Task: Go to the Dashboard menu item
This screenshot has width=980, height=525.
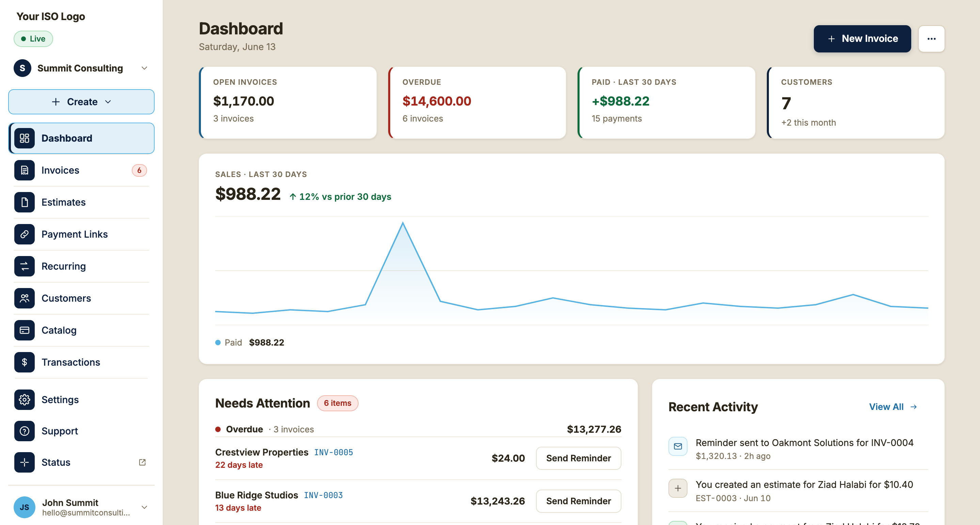Action: coord(81,138)
